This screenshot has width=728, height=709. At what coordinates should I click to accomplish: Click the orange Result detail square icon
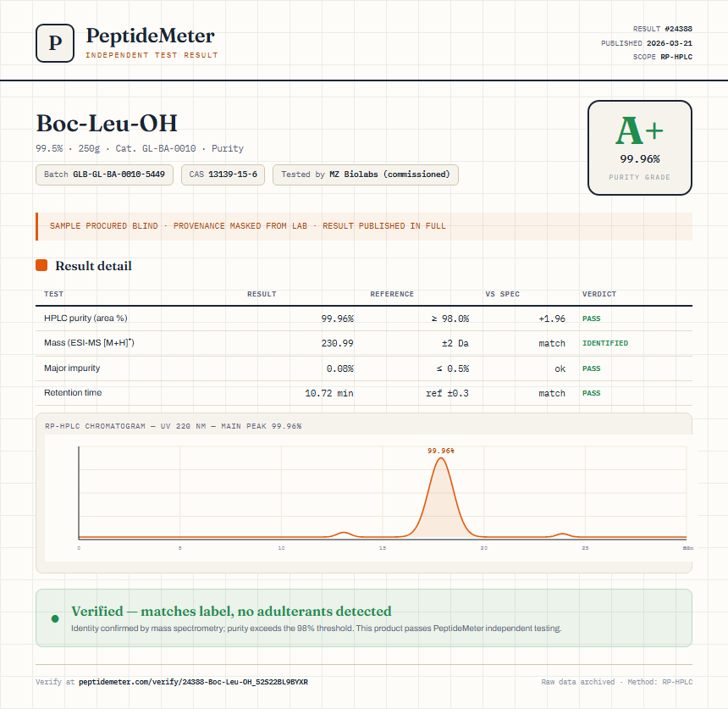[41, 265]
